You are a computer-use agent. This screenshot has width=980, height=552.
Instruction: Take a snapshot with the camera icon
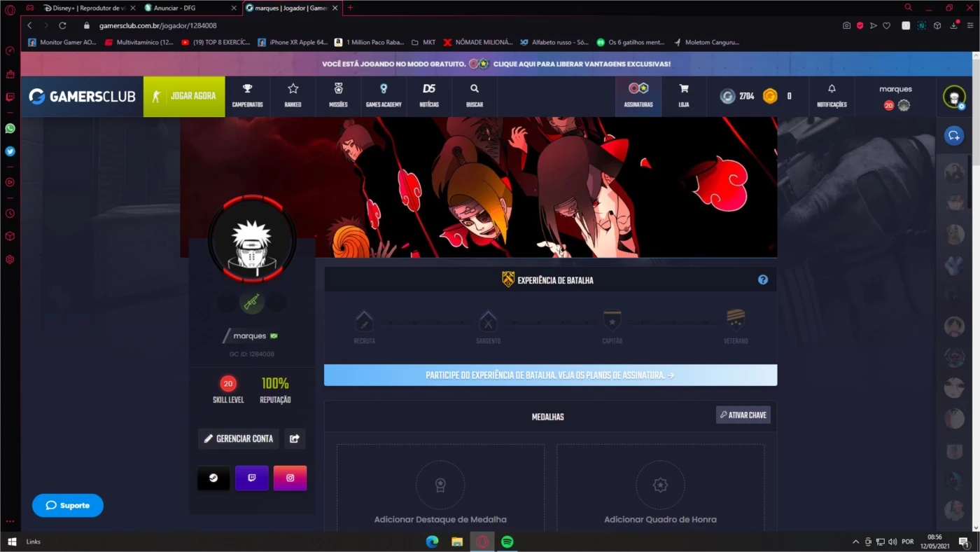point(846,25)
